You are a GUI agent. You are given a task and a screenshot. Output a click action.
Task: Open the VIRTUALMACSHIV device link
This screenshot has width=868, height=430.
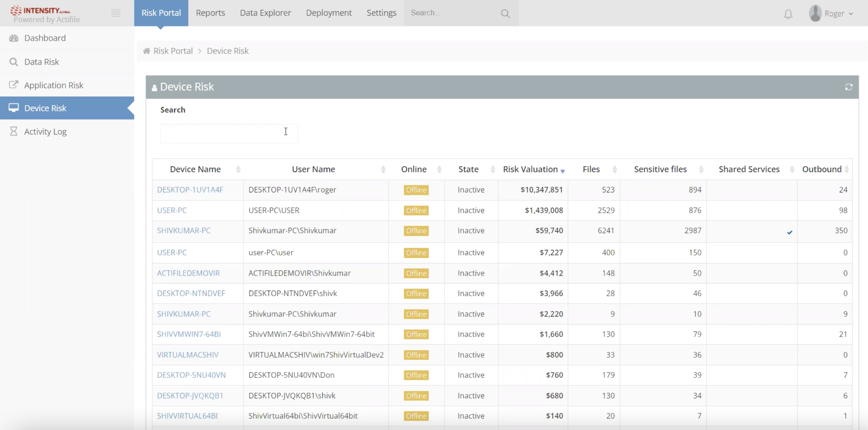click(187, 355)
